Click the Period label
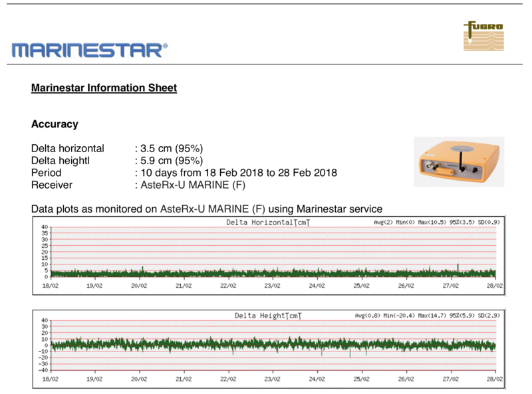The height and width of the screenshot is (394, 532). click(46, 173)
